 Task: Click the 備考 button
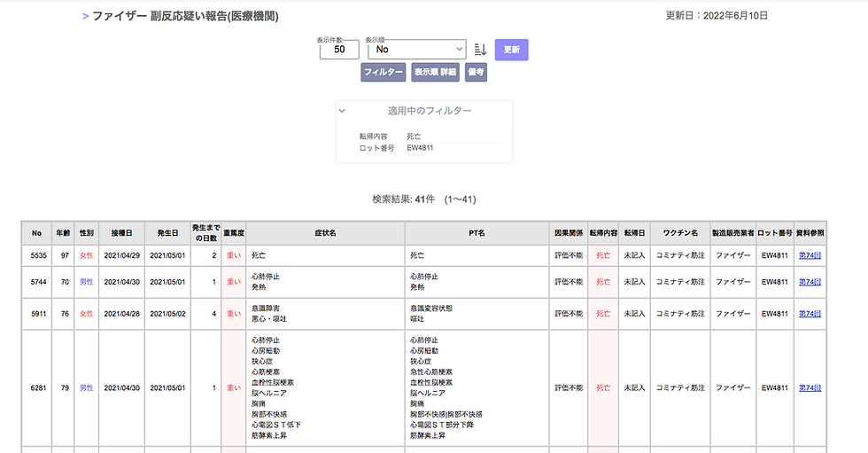[x=477, y=72]
